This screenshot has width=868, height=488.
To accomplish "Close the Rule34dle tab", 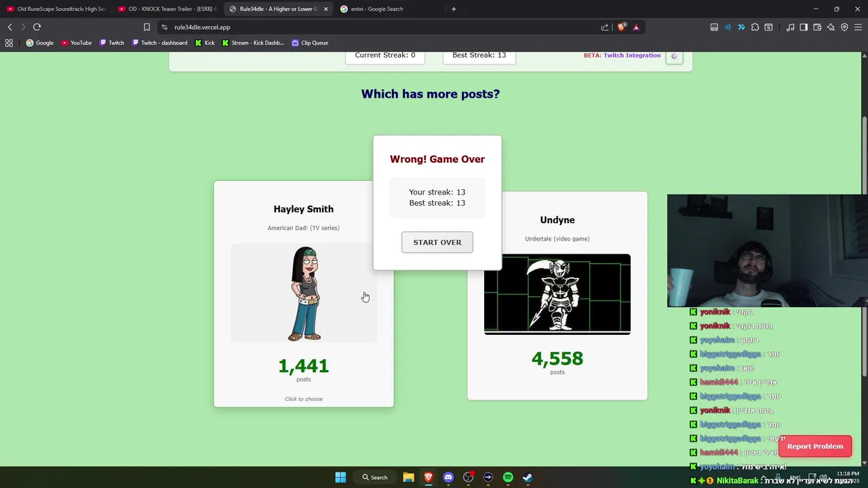I will pos(325,9).
